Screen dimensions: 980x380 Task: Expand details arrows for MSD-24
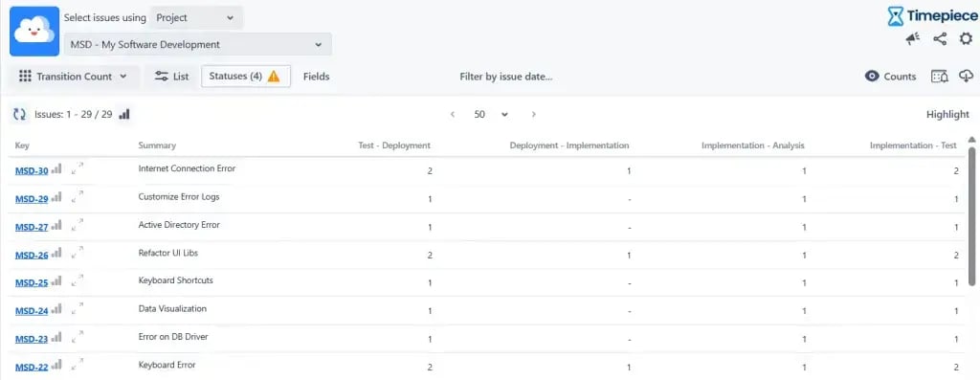(x=78, y=309)
